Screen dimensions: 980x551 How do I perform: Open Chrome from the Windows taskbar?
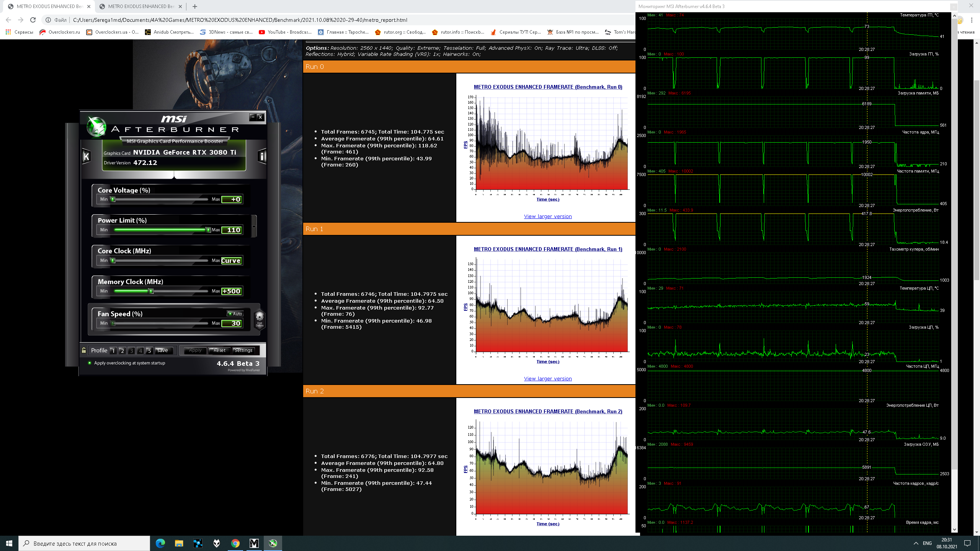[x=235, y=543]
